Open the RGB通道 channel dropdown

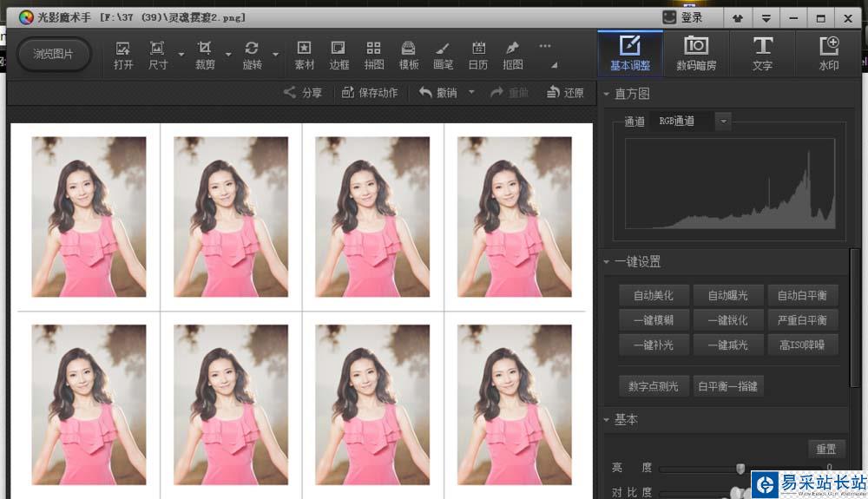[x=724, y=121]
